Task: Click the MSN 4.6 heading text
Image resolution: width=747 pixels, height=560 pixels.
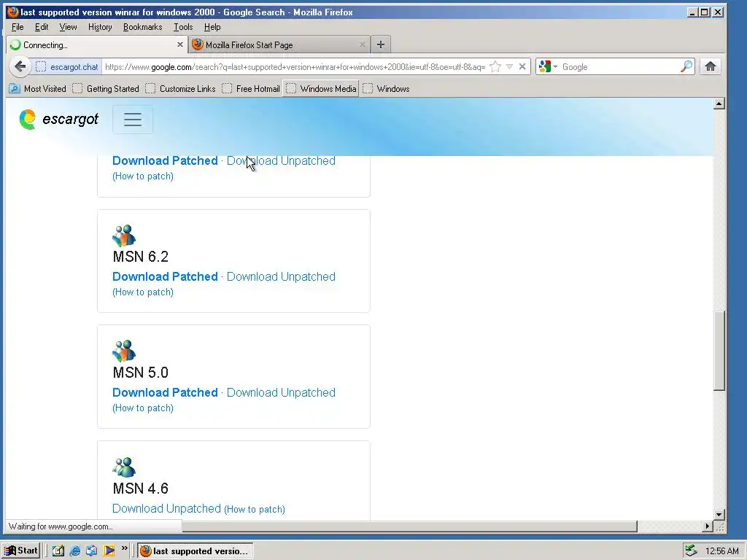Action: click(x=141, y=488)
